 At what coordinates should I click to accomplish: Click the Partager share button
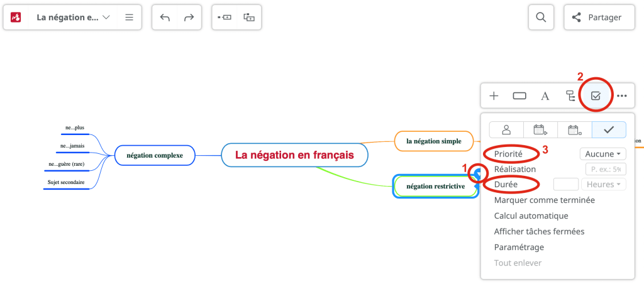pyautogui.click(x=599, y=17)
